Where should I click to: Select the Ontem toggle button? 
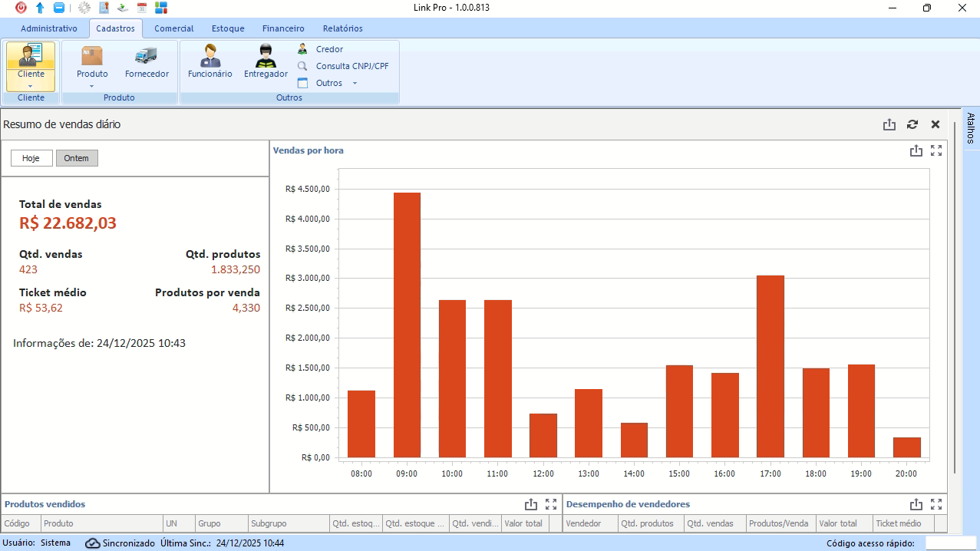77,158
